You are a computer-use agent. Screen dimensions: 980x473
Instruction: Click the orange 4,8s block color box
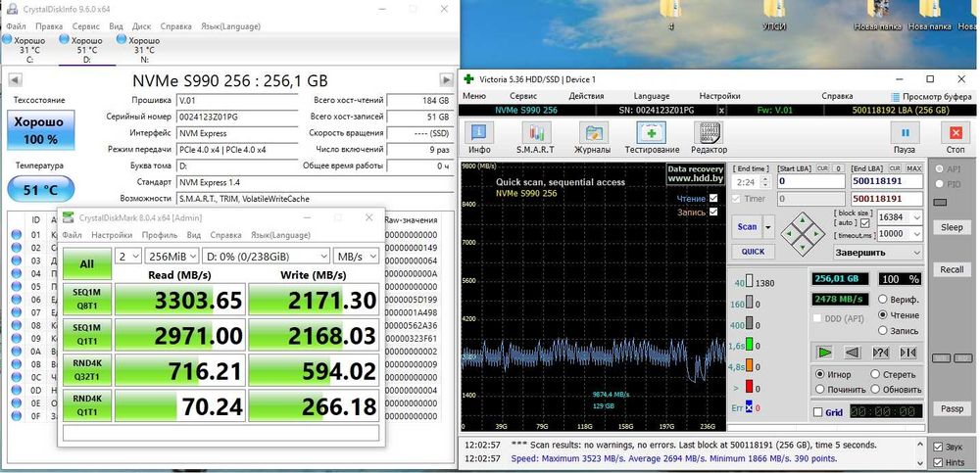(750, 366)
